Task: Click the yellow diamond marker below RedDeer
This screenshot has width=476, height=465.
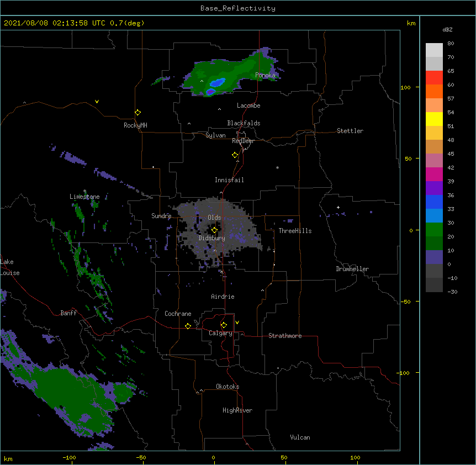Action: coord(235,155)
